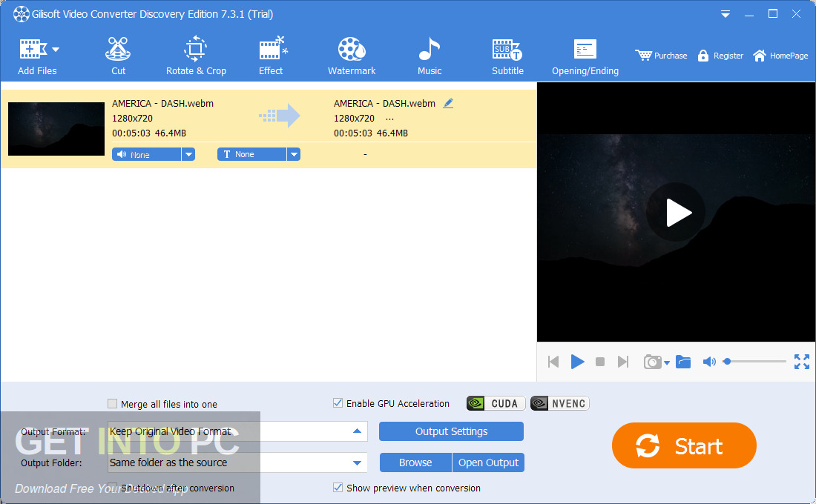The height and width of the screenshot is (504, 816).
Task: Click the conversion arrow icon in file row
Action: click(x=280, y=116)
